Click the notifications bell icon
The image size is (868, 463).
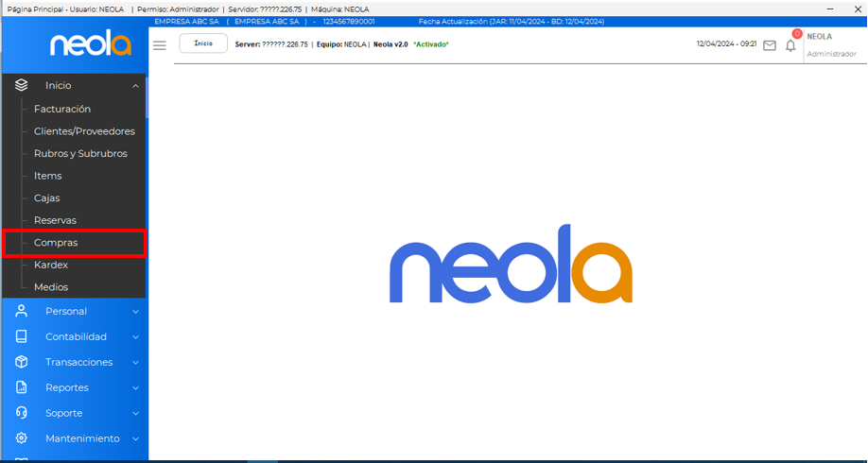[x=791, y=45]
